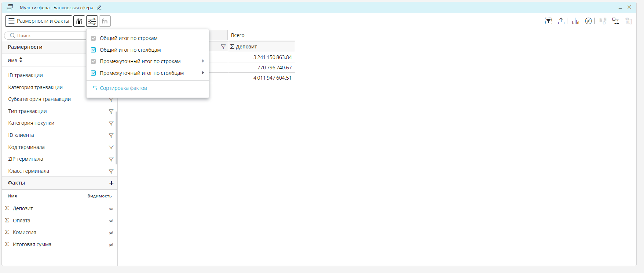Open the bar chart visualization icon
644x273 pixels.
(x=576, y=21)
